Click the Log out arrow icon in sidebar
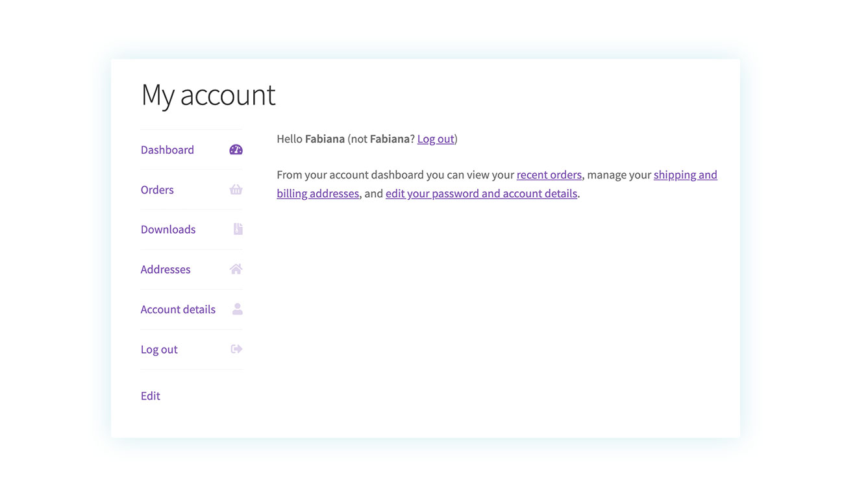This screenshot has height=504, width=844. click(237, 349)
